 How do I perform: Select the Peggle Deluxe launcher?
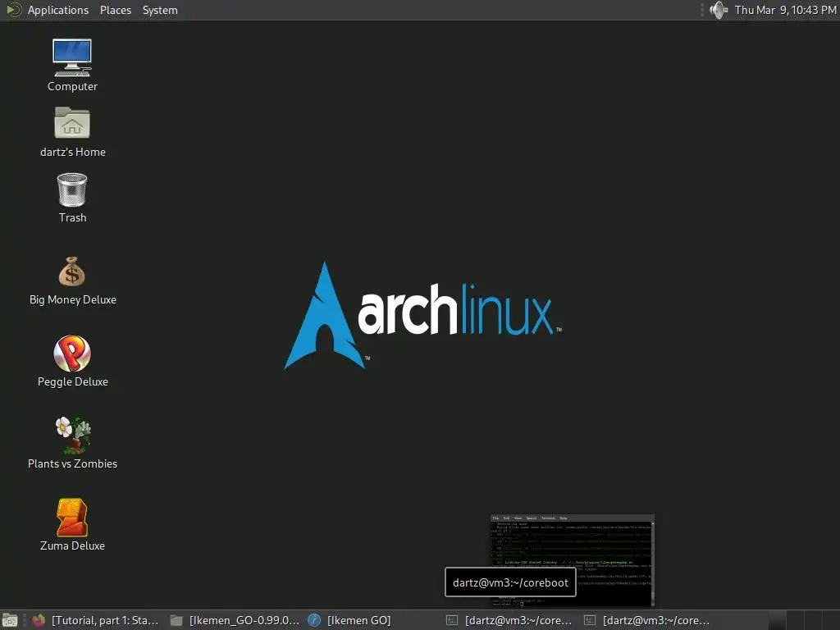pyautogui.click(x=72, y=354)
